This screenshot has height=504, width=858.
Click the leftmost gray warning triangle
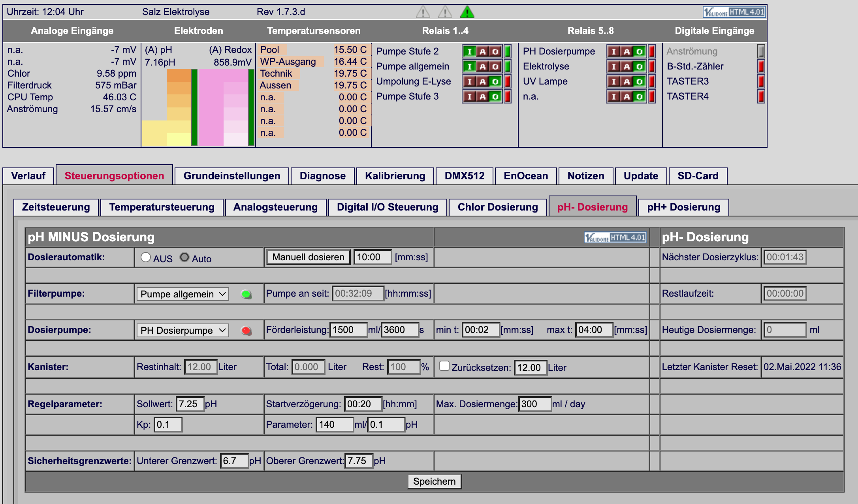click(423, 12)
